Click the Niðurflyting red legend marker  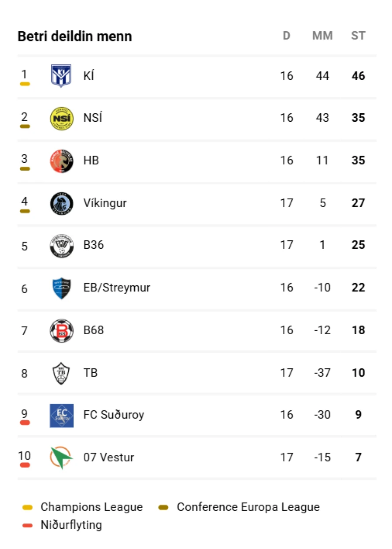[27, 526]
